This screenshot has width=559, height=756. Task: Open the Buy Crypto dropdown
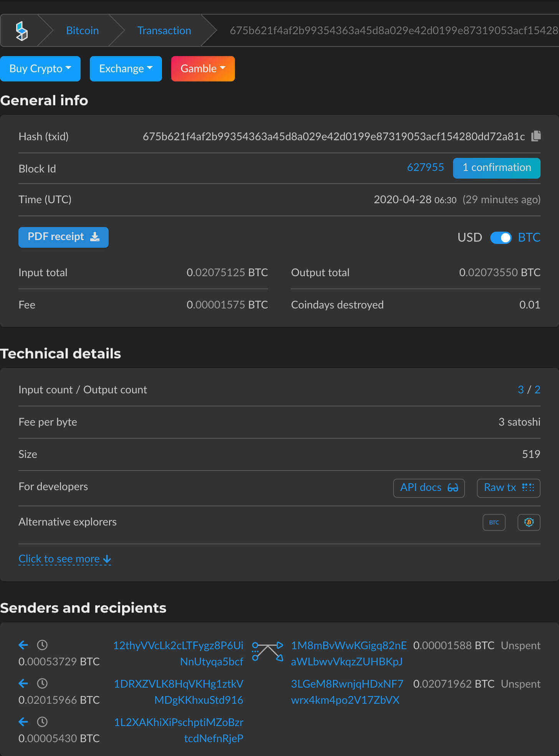(40, 69)
